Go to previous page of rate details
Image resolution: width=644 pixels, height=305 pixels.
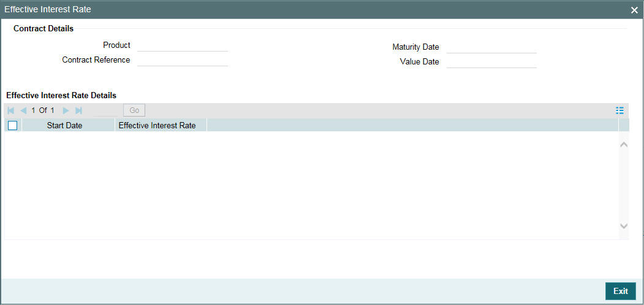click(x=23, y=110)
